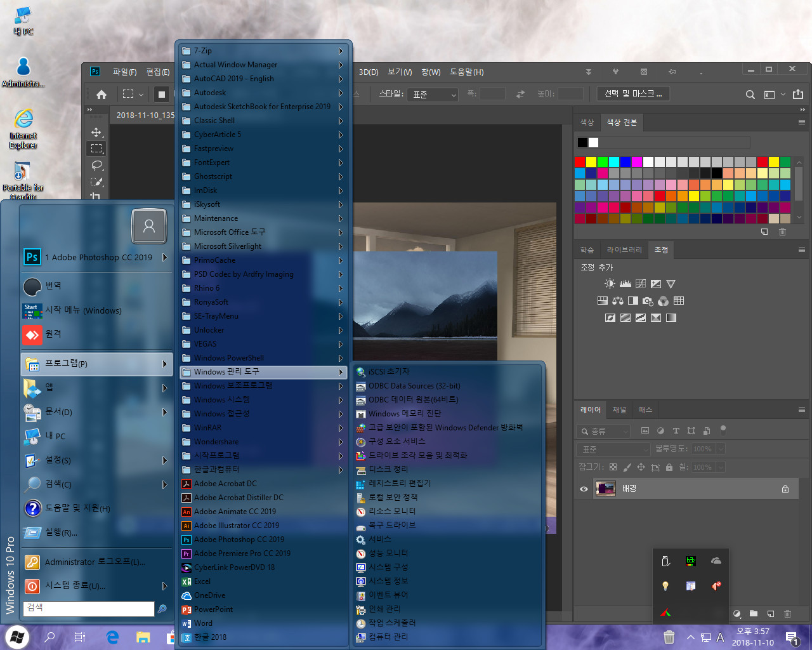Viewport: 812px width, 650px height.
Task: Toggle pixel layer filter in Layers panel
Action: coord(645,431)
